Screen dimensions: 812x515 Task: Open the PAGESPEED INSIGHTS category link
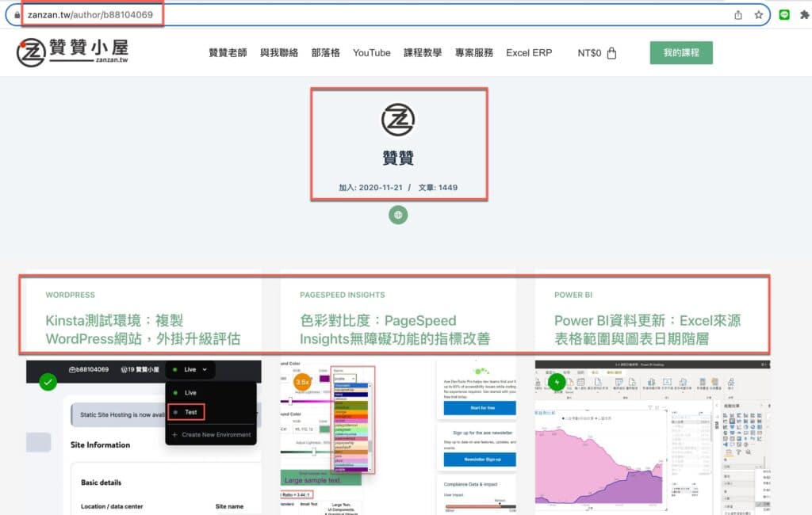[x=343, y=295]
